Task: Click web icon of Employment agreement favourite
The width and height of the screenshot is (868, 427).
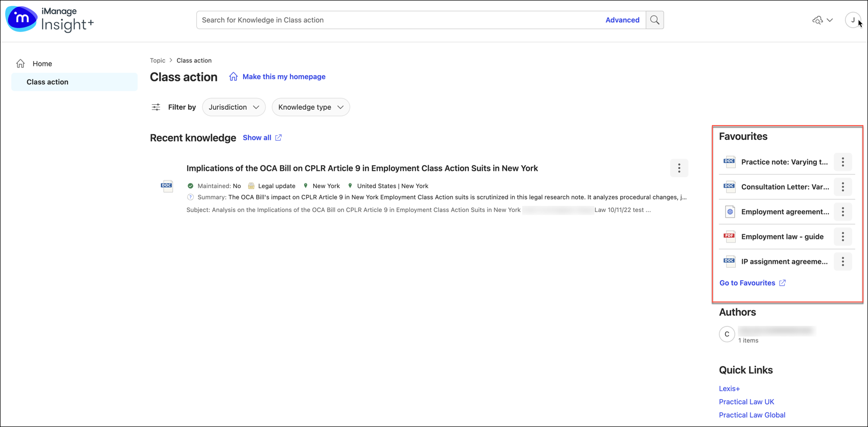Action: pyautogui.click(x=730, y=212)
